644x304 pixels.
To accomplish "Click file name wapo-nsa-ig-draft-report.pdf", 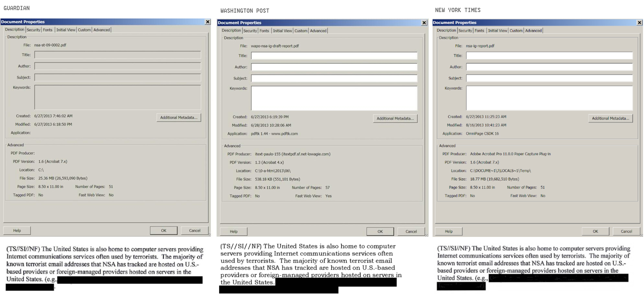I will [x=275, y=46].
